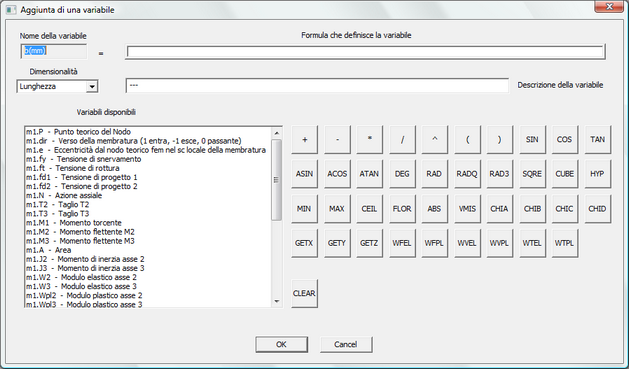Click the RAD3 cube root button
The height and width of the screenshot is (369, 629).
[x=499, y=174]
